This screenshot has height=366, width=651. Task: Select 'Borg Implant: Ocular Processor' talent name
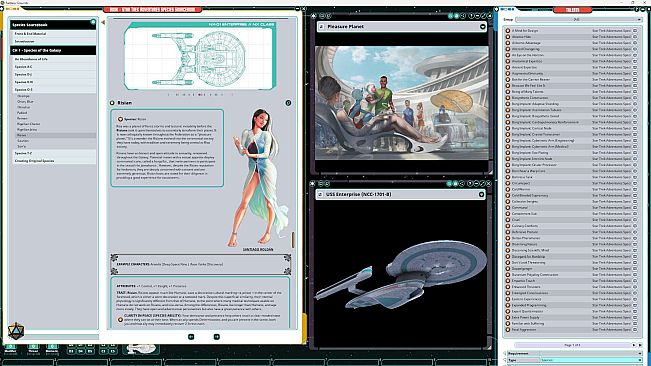coord(534,165)
